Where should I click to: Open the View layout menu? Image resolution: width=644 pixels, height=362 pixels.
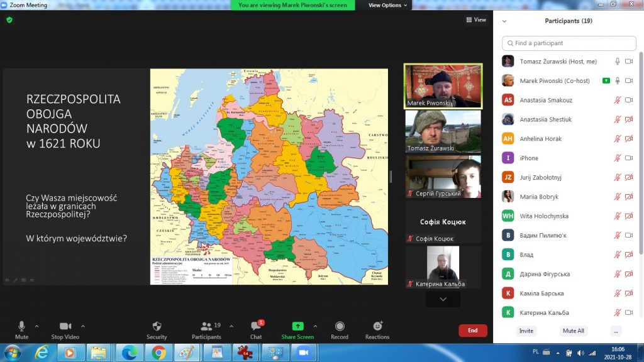click(x=476, y=20)
